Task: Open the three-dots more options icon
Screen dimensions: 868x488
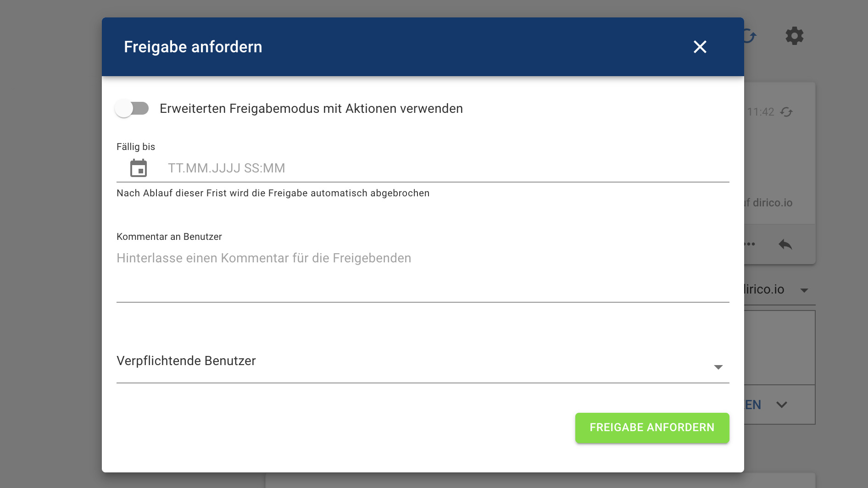Action: click(x=750, y=244)
